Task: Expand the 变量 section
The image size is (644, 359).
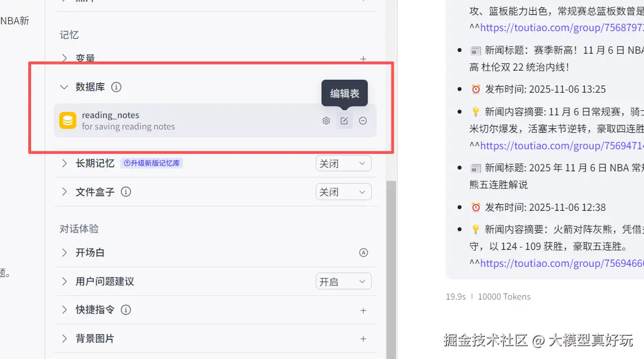Action: (x=64, y=58)
